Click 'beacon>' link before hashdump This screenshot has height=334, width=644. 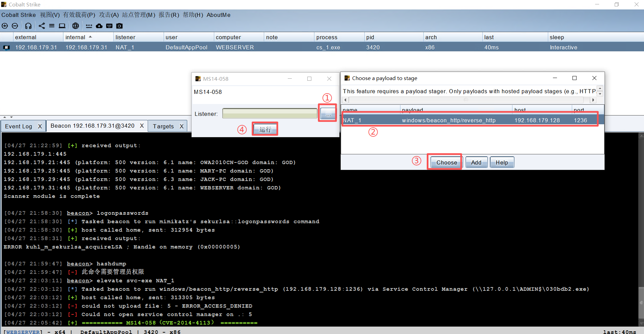(x=80, y=264)
